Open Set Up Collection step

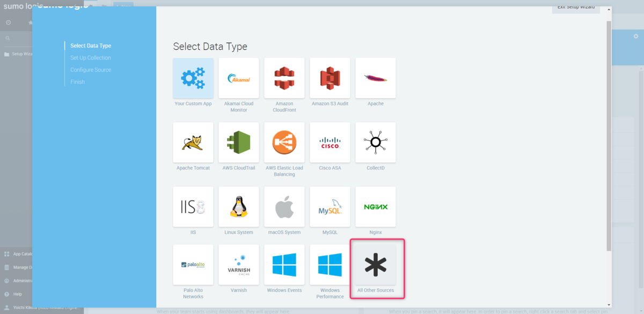point(91,58)
